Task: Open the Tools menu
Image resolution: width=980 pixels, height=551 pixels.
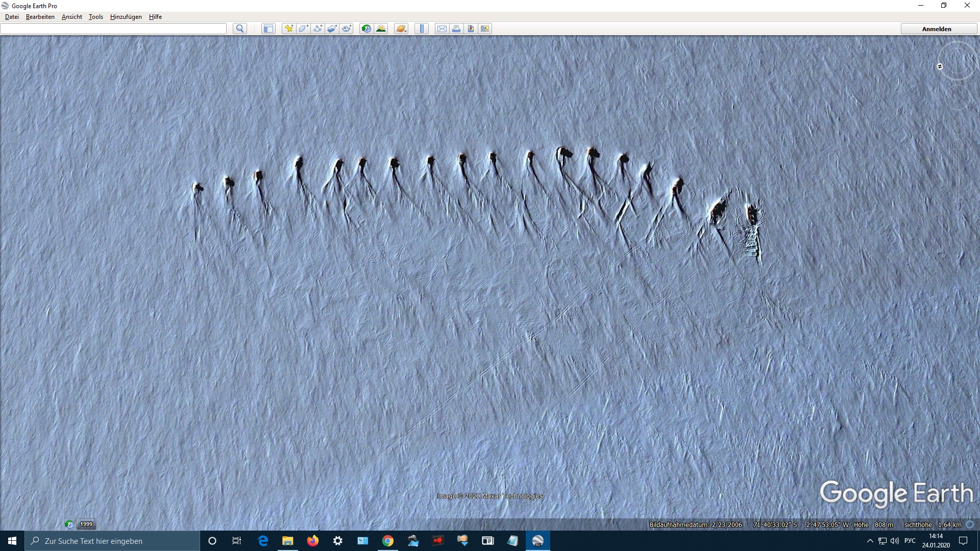Action: (x=95, y=17)
